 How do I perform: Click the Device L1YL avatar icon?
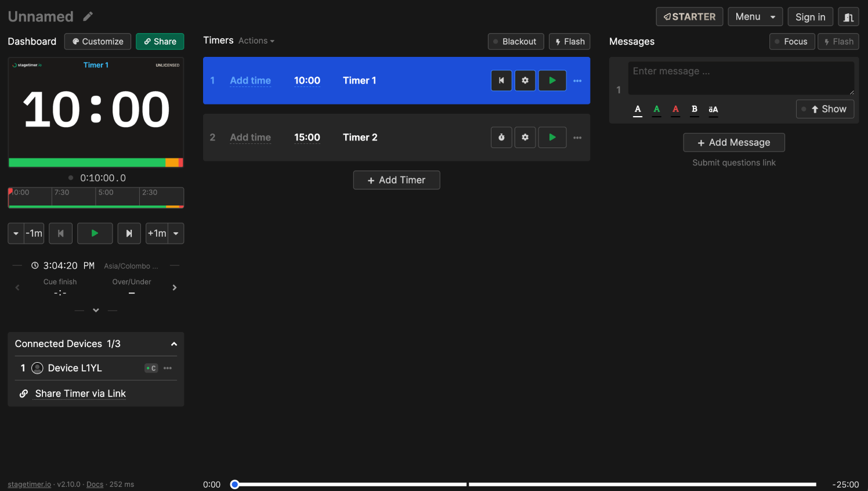tap(37, 368)
